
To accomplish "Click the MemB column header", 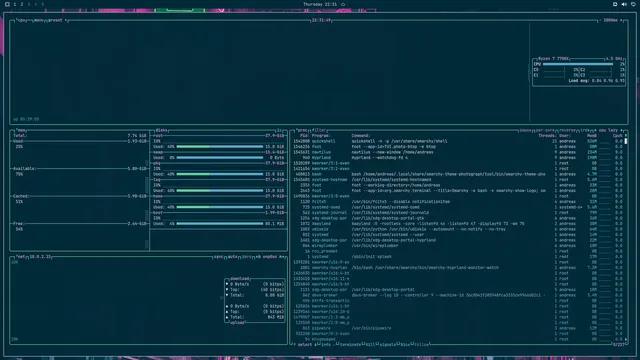I will pyautogui.click(x=591, y=136).
